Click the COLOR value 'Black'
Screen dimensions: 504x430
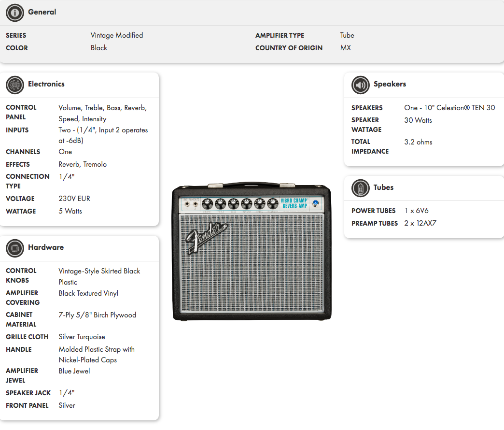coord(98,48)
